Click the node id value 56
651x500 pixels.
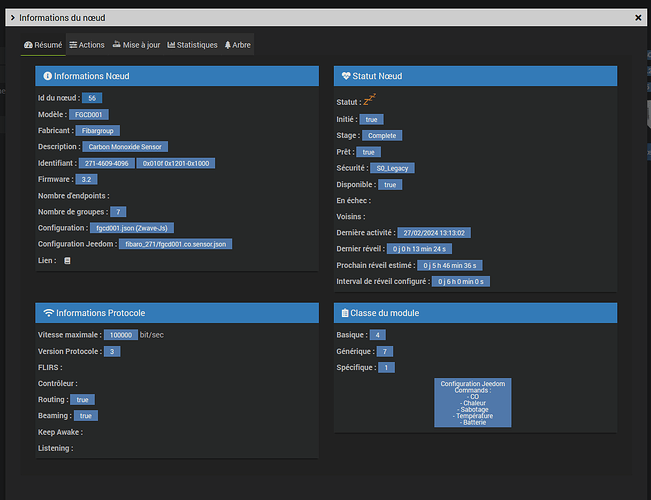[x=92, y=98]
